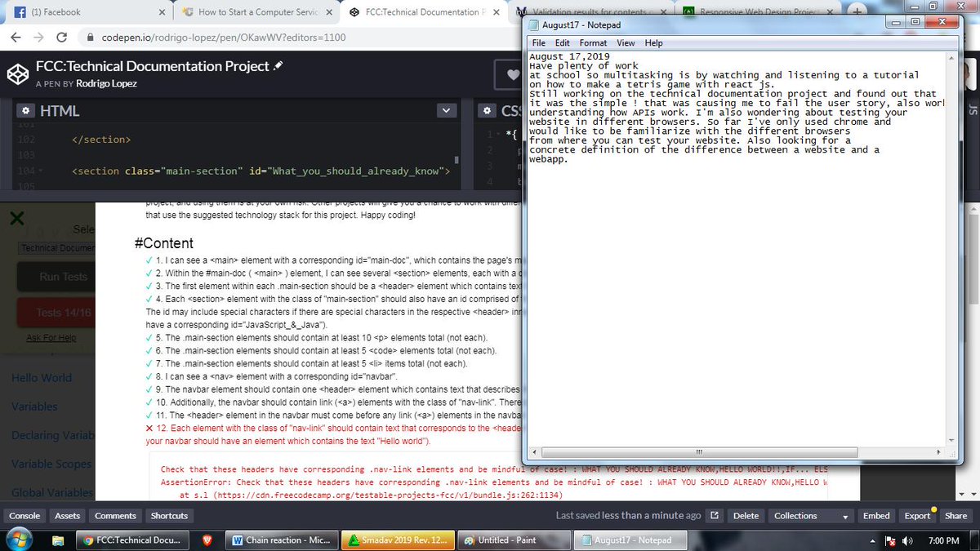Click the heart icon to love this pen
Screen dimensions: 980x551
coord(513,74)
